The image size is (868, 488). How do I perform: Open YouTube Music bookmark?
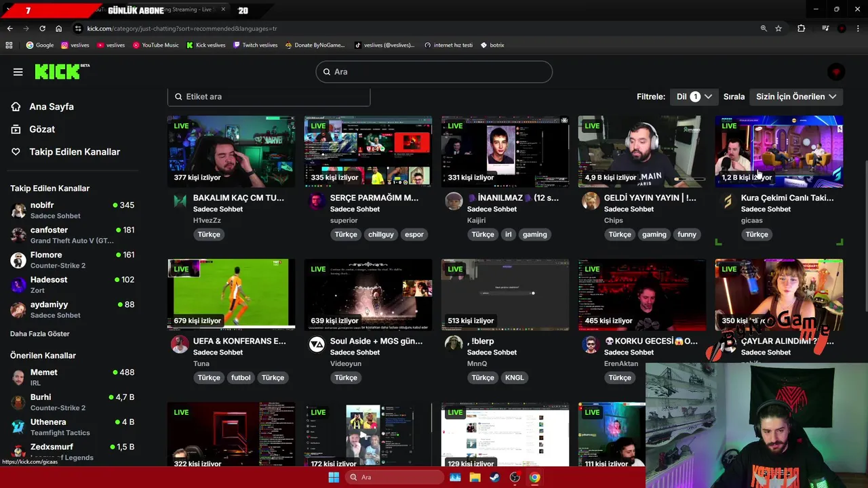[155, 45]
